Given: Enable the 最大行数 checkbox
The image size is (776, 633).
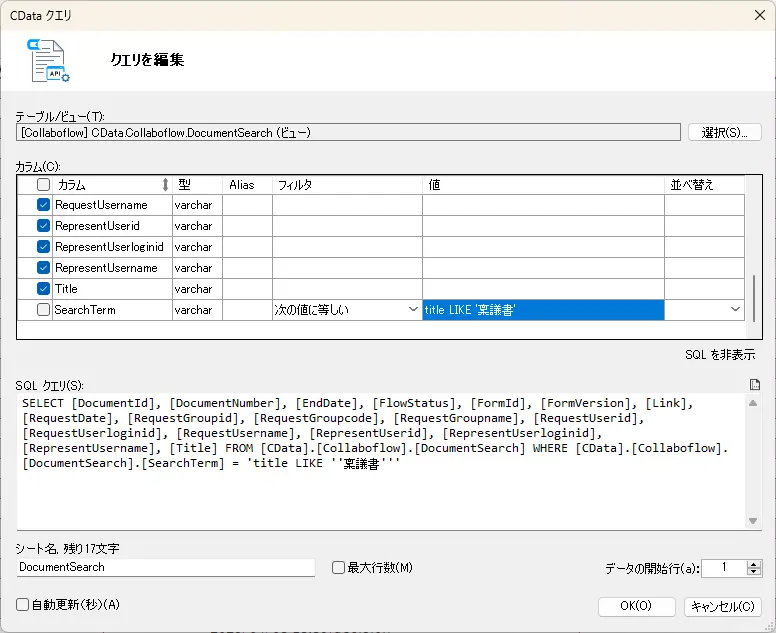Looking at the screenshot, I should [x=339, y=567].
